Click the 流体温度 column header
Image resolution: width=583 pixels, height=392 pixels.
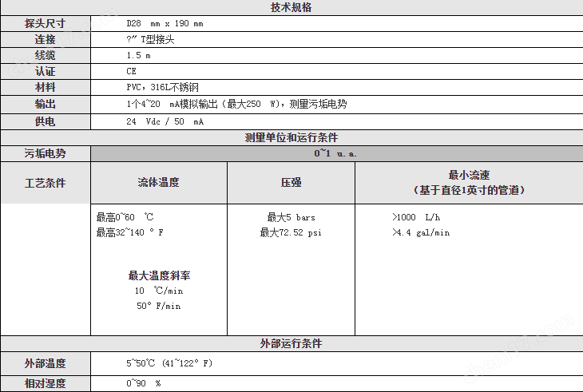point(158,183)
